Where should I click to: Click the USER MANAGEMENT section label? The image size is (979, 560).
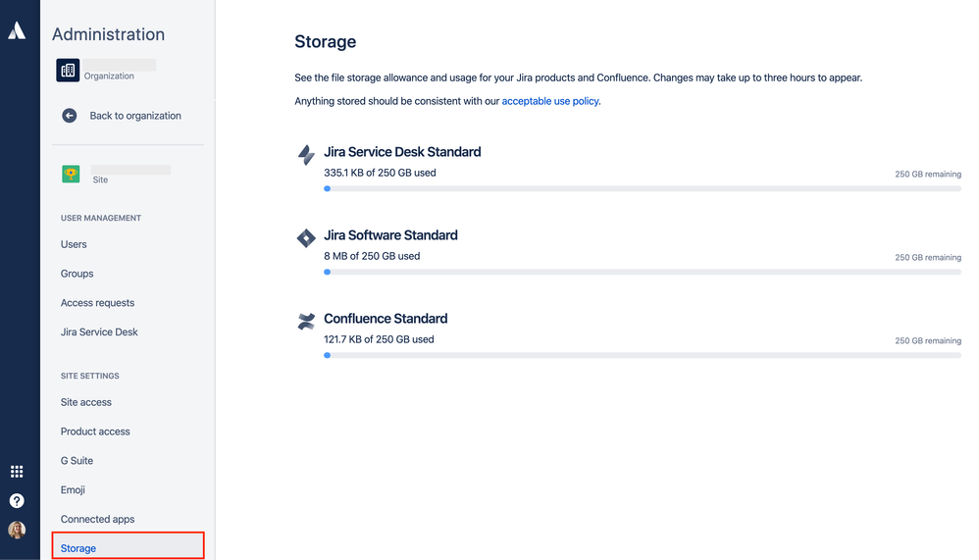coord(100,218)
